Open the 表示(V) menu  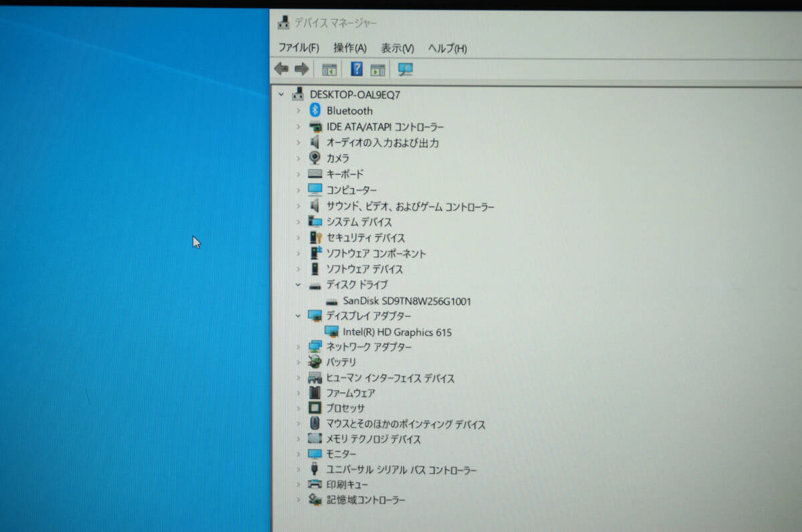(398, 47)
